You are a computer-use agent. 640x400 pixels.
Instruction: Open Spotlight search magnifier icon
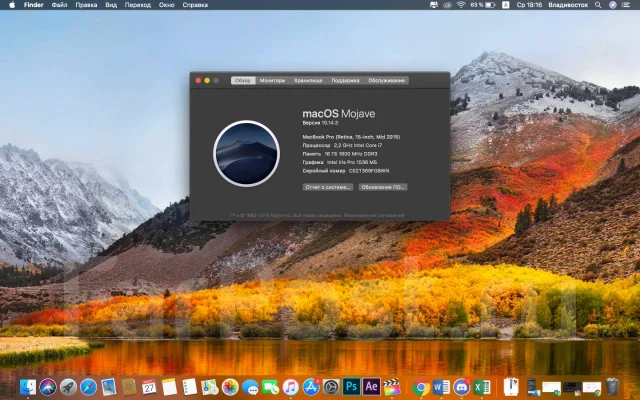click(598, 5)
